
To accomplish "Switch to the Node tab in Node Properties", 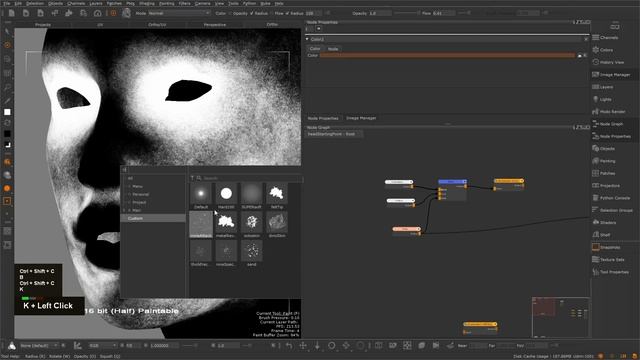I will pos(333,49).
